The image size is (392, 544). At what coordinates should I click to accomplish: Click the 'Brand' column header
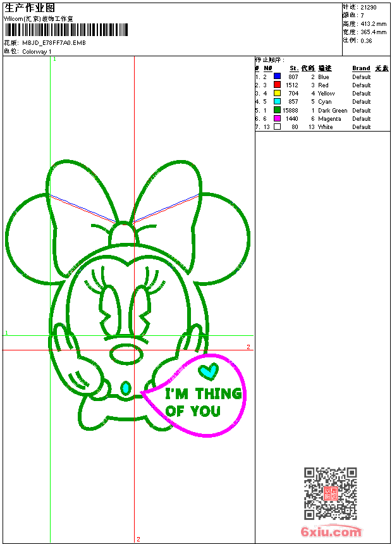pyautogui.click(x=361, y=68)
